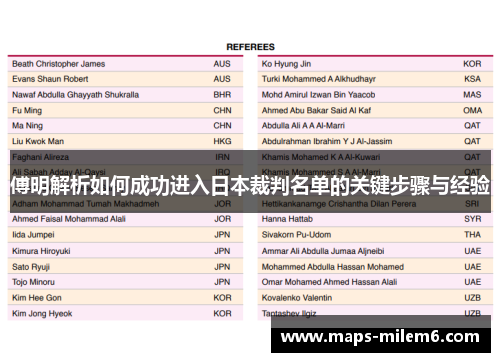This screenshot has width=500, height=362.
Task: Select Ammar Ali Abdulla Jumaa Aljneibi
Action: click(323, 251)
